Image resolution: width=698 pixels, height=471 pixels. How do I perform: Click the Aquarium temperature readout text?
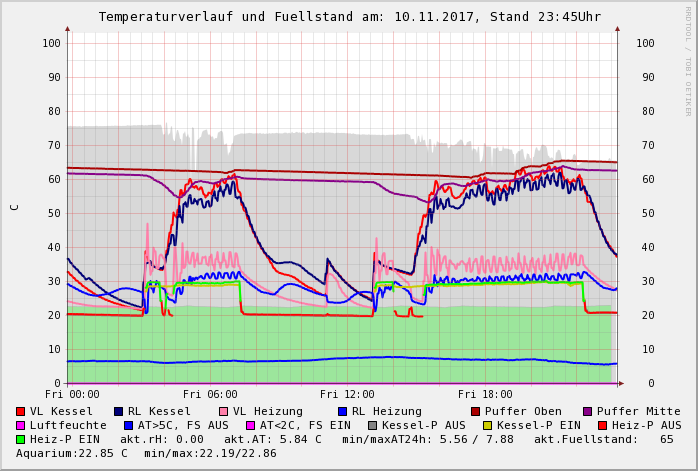[x=72, y=453]
